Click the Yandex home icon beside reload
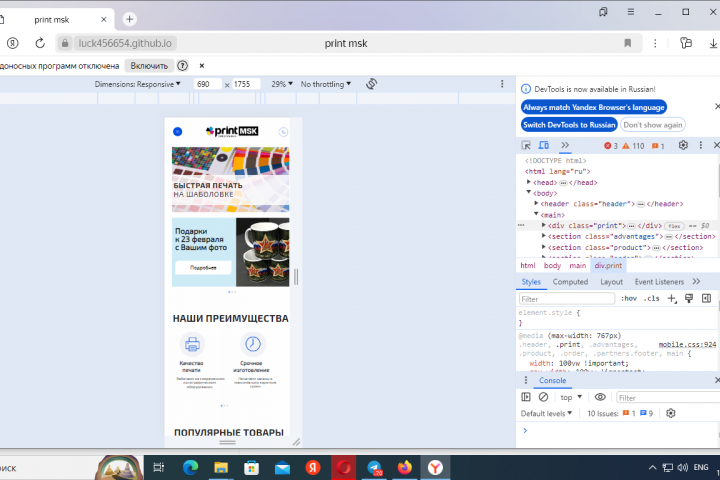720x480 pixels. click(12, 43)
